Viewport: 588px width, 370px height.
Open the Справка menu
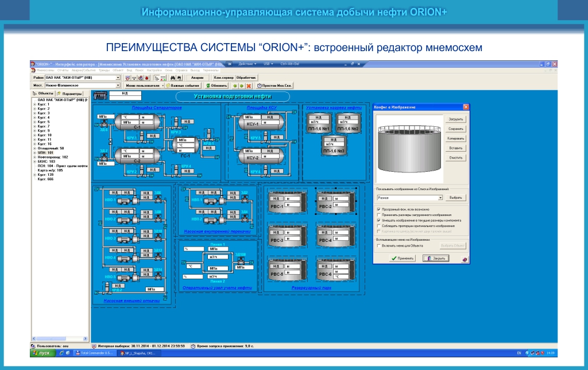coord(181,70)
